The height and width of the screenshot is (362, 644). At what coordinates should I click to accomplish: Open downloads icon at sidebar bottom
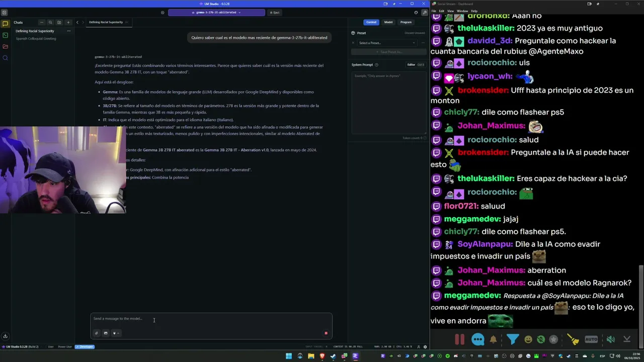5,336
